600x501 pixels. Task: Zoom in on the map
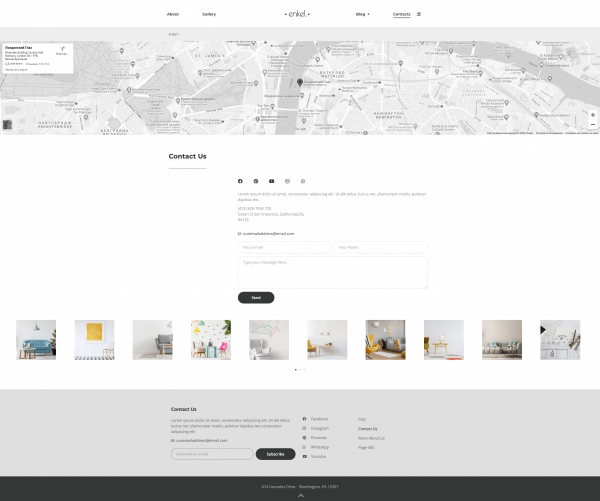(x=592, y=115)
